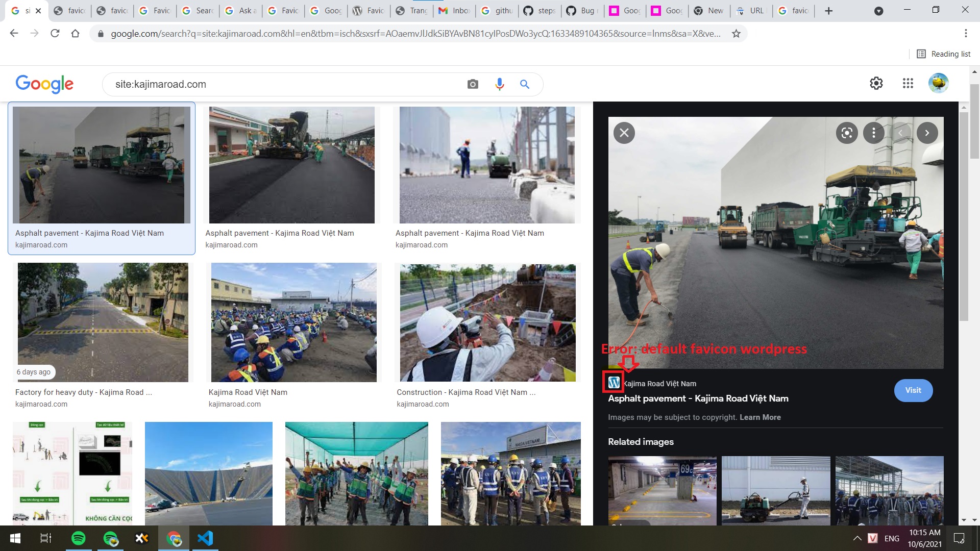
Task: Select first asphalt pavement result thumbnail
Action: (x=102, y=165)
